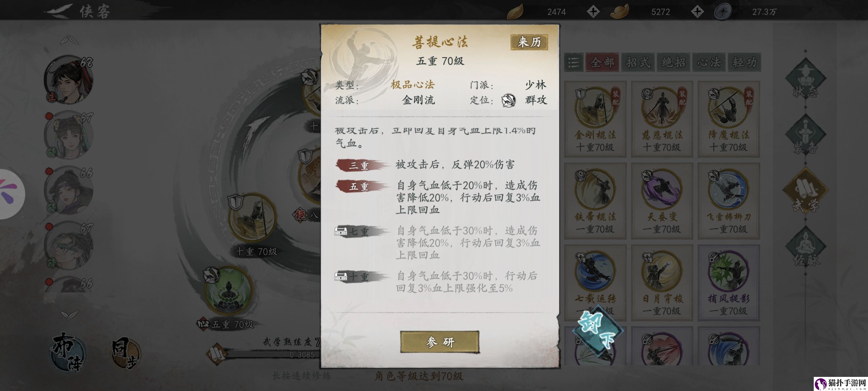868x391 pixels.
Task: Click the 参研 button
Action: click(440, 342)
